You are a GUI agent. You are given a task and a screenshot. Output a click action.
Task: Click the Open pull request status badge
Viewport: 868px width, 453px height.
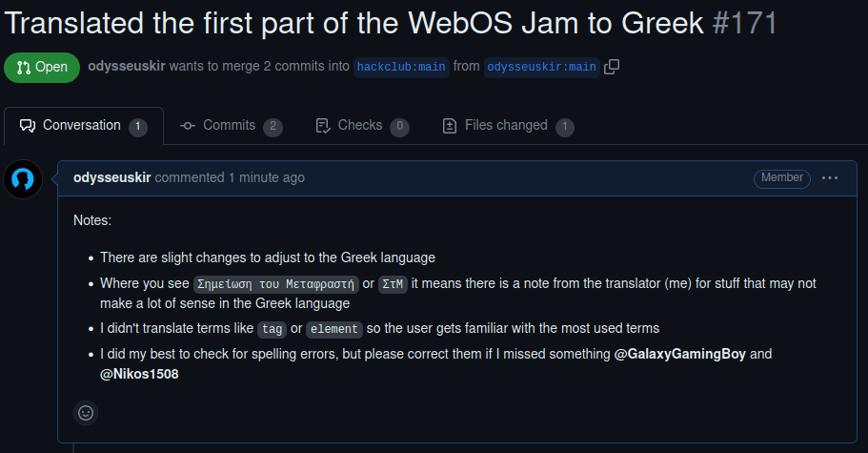tap(42, 67)
